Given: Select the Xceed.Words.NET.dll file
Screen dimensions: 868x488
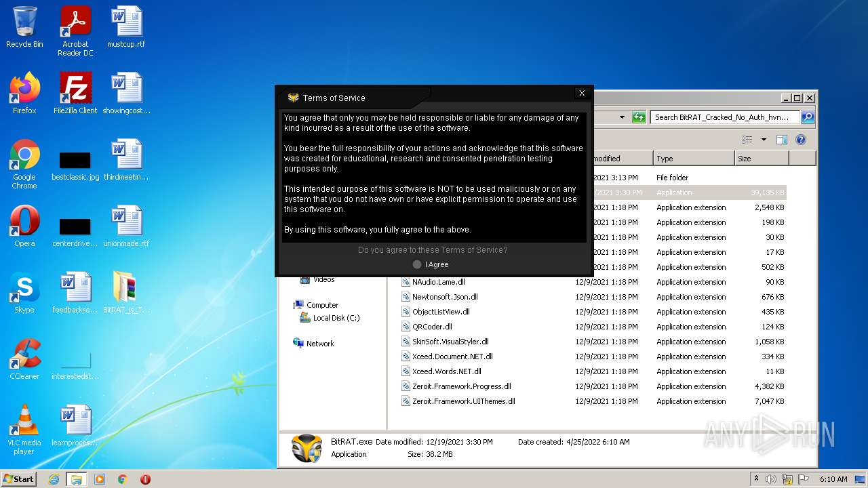Looking at the screenshot, I should [446, 371].
